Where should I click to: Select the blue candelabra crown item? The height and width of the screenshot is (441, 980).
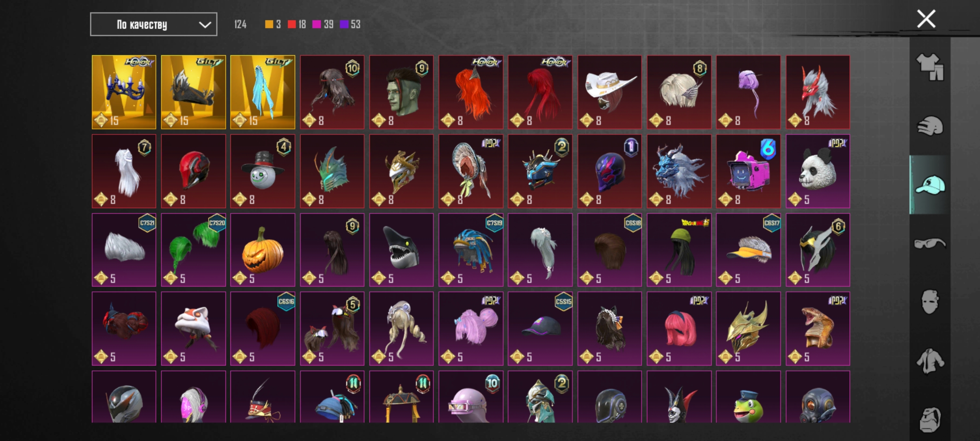click(x=124, y=92)
